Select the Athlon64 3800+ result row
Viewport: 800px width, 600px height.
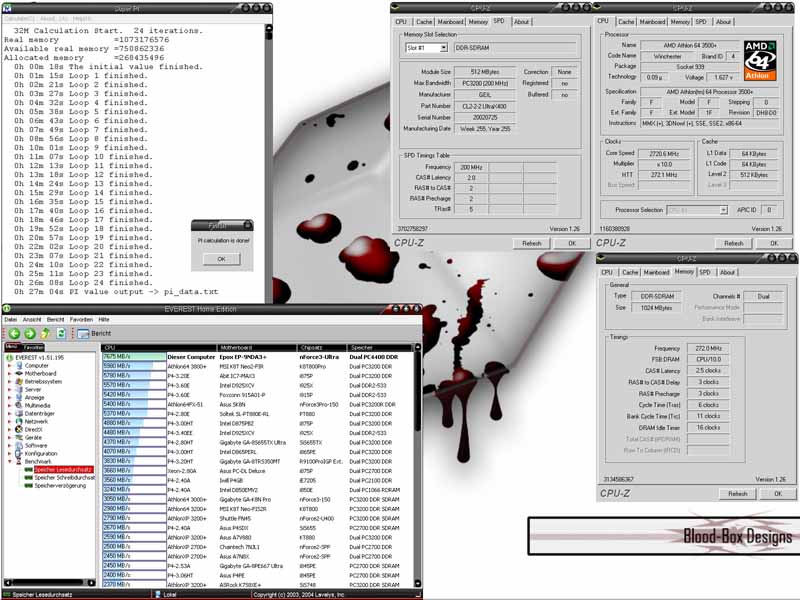258,366
